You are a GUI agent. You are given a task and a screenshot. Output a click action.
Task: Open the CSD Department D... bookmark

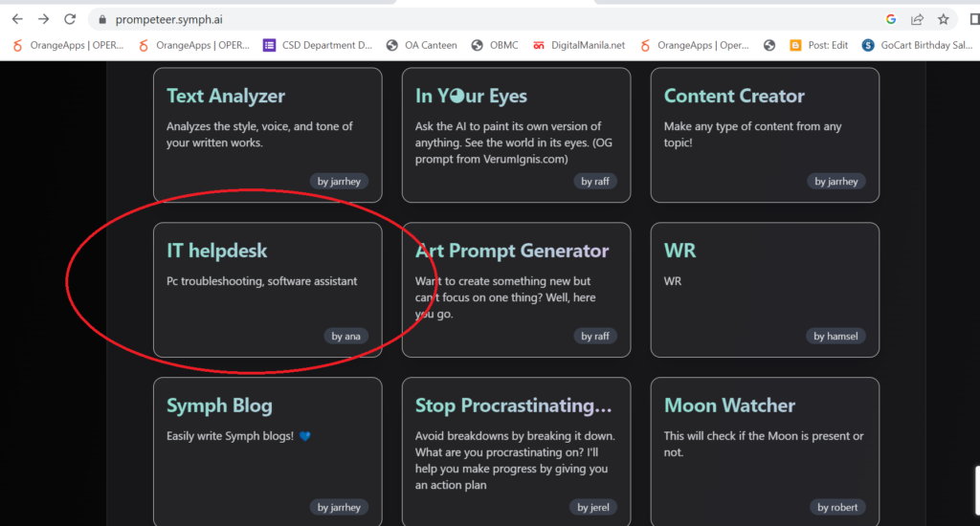318,45
